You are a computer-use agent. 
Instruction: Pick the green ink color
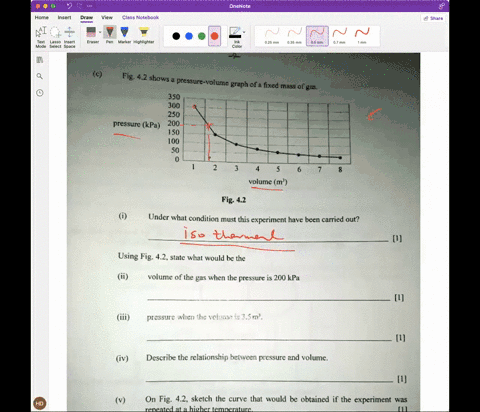[202, 36]
